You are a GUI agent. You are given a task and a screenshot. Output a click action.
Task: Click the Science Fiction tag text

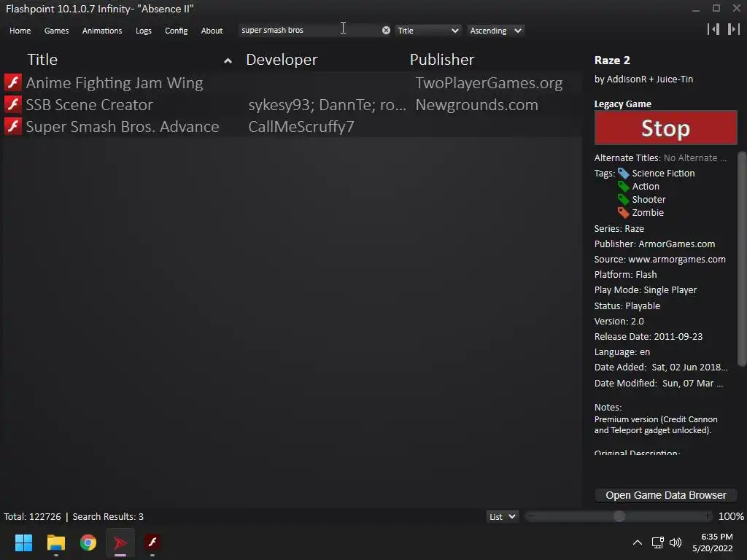point(663,174)
